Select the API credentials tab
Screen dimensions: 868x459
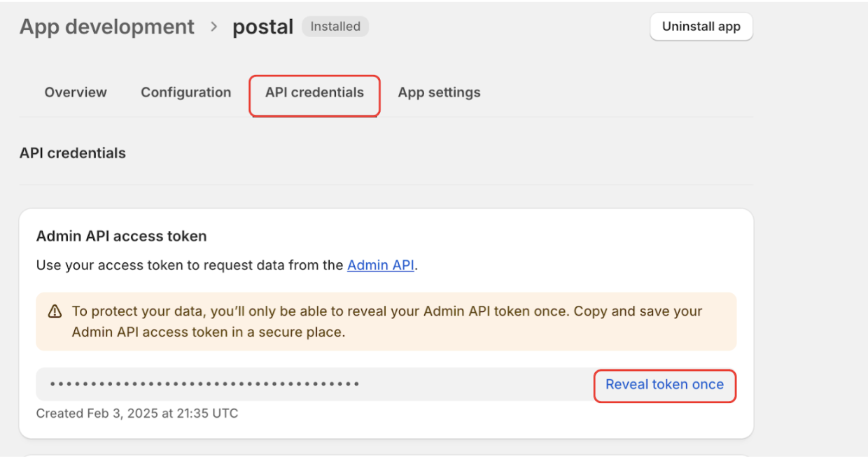pos(314,92)
